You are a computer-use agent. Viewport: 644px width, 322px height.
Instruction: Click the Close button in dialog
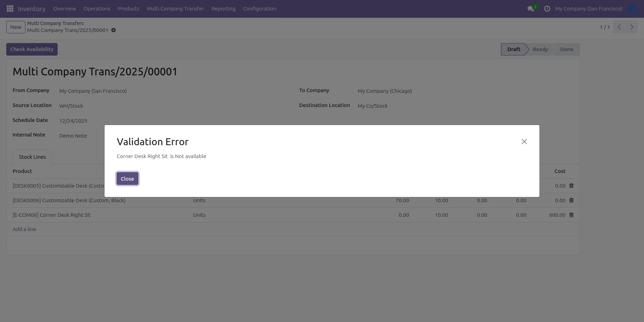(x=127, y=179)
